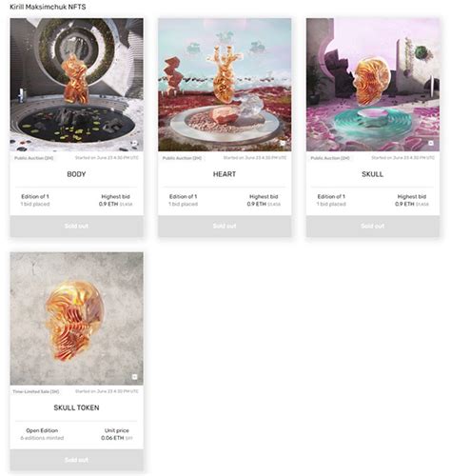Click the 0.06 ETH unit price on SKULL TOKEN
The image size is (451, 476).
[112, 438]
